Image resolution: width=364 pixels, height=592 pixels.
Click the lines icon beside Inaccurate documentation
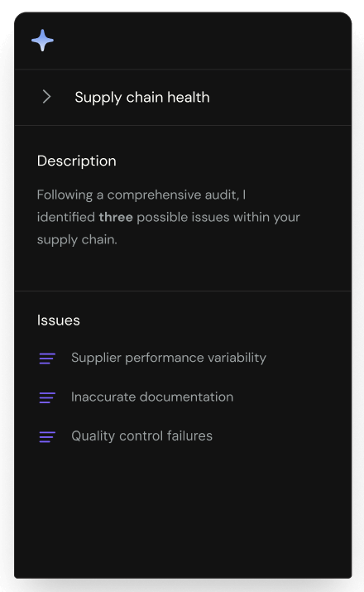(x=47, y=397)
